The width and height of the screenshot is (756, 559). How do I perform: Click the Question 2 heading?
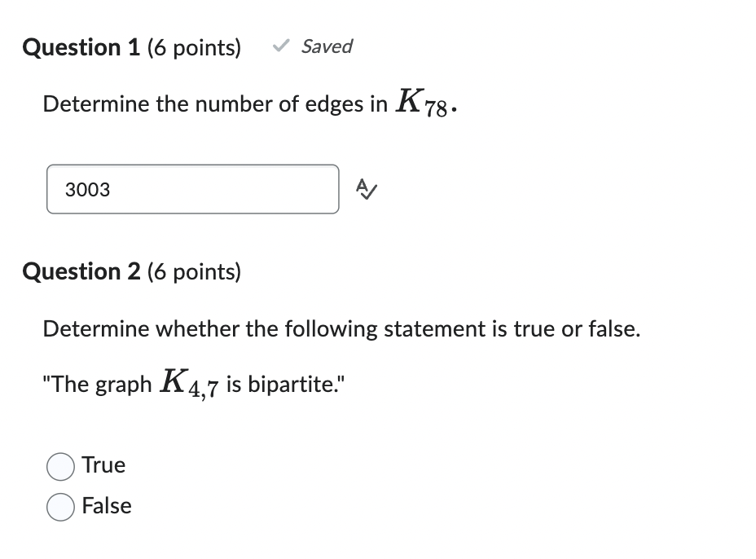coord(81,271)
